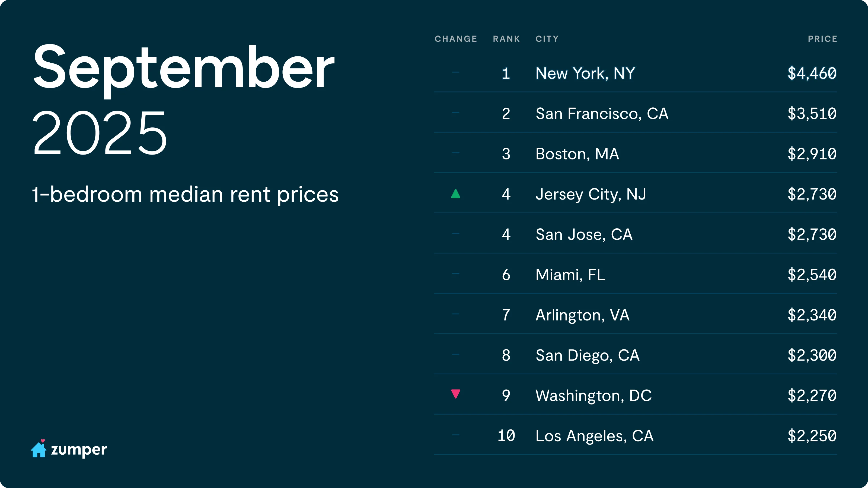Click the $4,460 price value

point(812,73)
